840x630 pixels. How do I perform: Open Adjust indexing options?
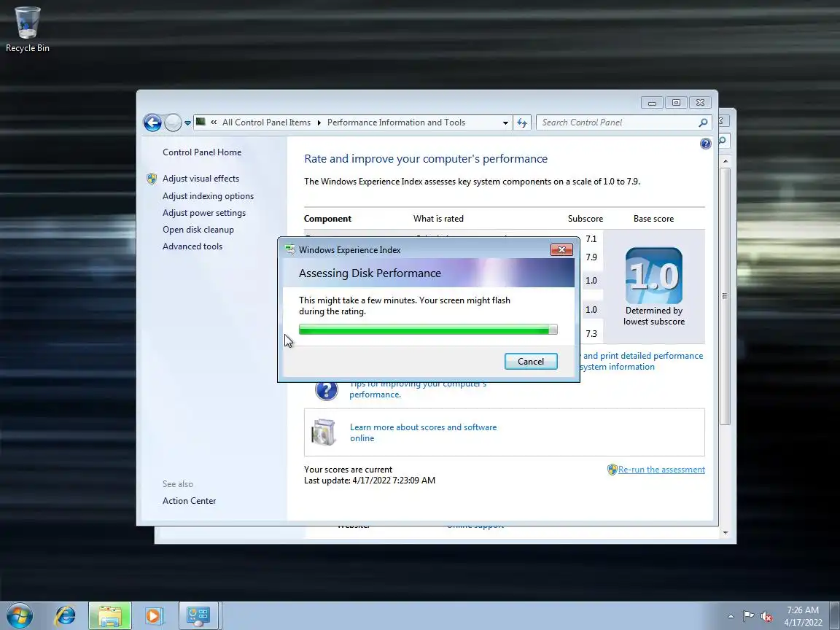tap(208, 196)
